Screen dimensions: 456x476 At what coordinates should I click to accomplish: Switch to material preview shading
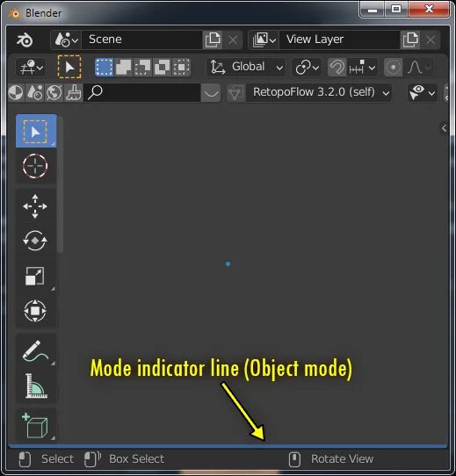(x=35, y=92)
